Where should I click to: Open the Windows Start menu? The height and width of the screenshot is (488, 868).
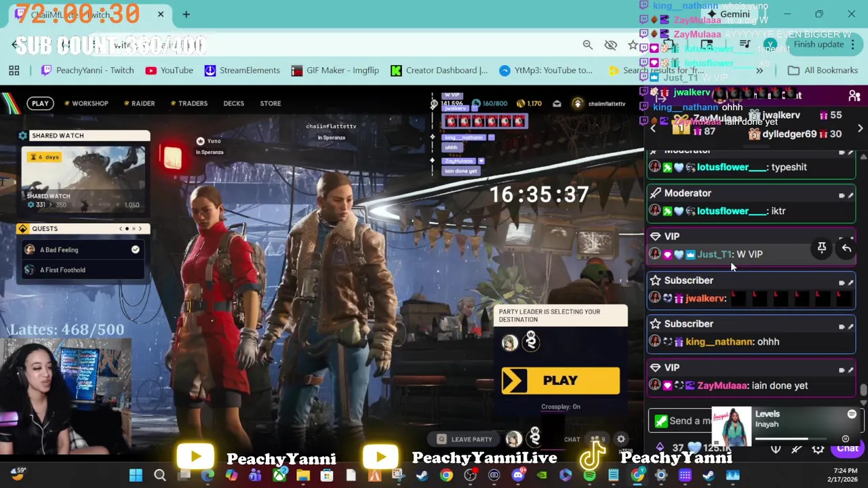(136, 476)
